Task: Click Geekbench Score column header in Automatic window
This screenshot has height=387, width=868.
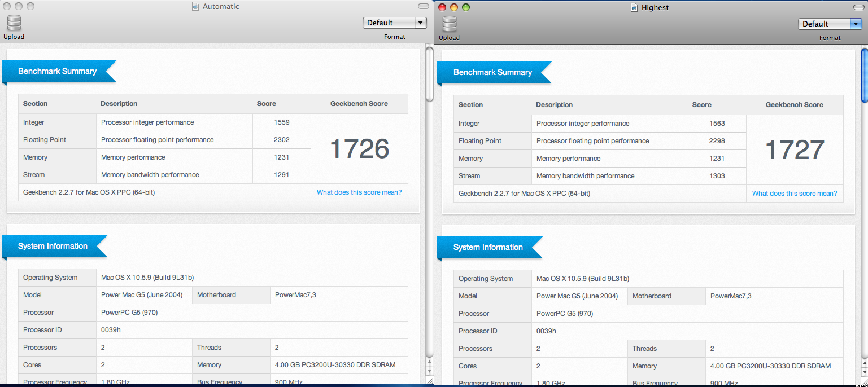Action: (359, 104)
